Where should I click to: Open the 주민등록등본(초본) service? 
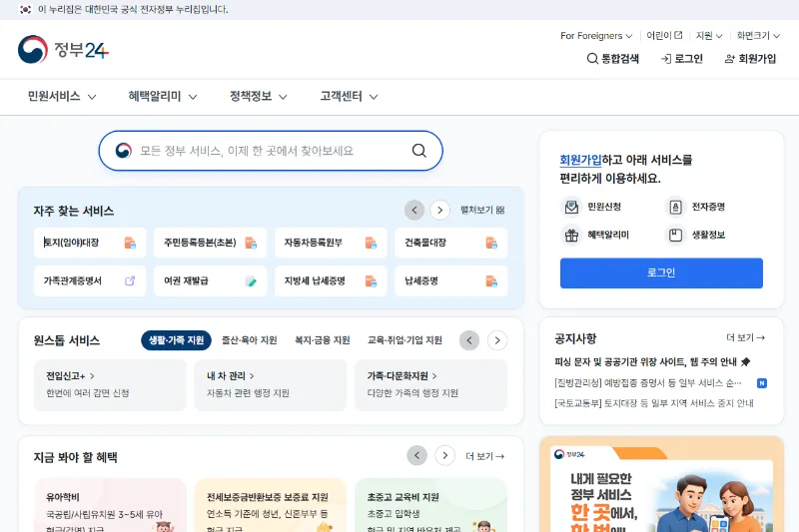210,243
